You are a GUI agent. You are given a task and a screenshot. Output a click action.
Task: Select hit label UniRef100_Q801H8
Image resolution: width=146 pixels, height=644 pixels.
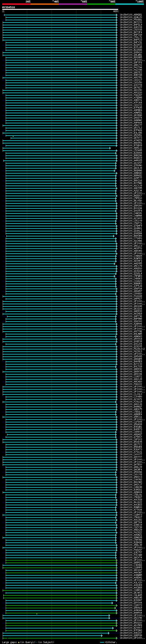coord(131,306)
